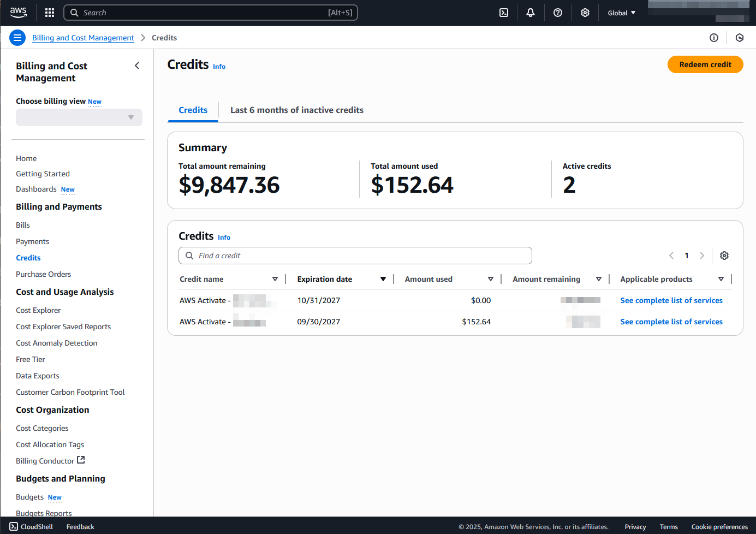Open Cost Explorer in sidebar

(x=38, y=310)
